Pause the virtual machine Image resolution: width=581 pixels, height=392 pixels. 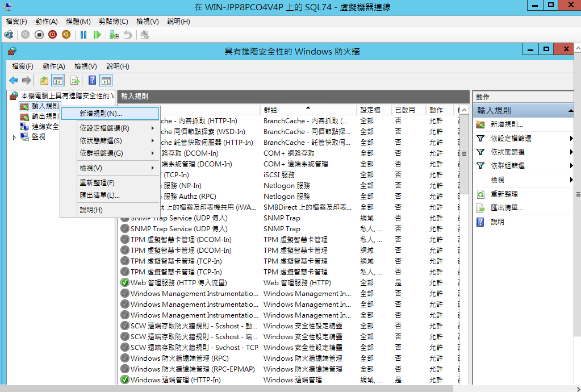click(83, 35)
